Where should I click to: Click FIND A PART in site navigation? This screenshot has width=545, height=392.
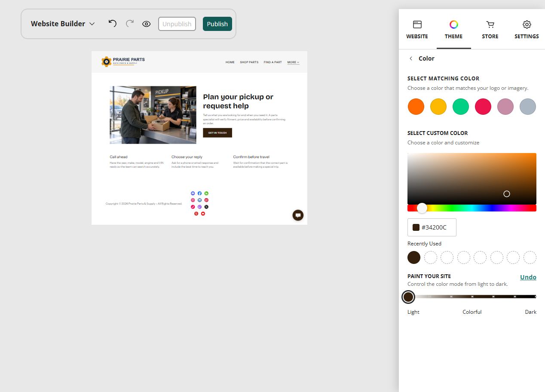pos(273,62)
